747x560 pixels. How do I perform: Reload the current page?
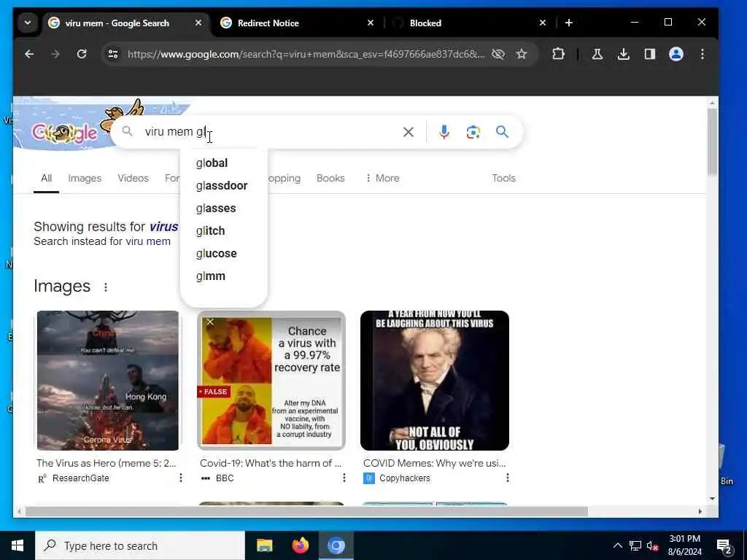pyautogui.click(x=82, y=54)
